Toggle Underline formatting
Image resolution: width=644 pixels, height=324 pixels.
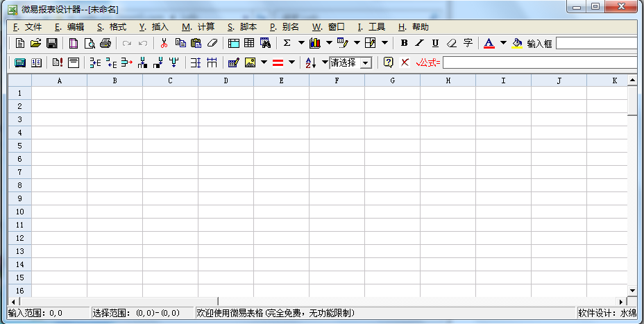435,43
